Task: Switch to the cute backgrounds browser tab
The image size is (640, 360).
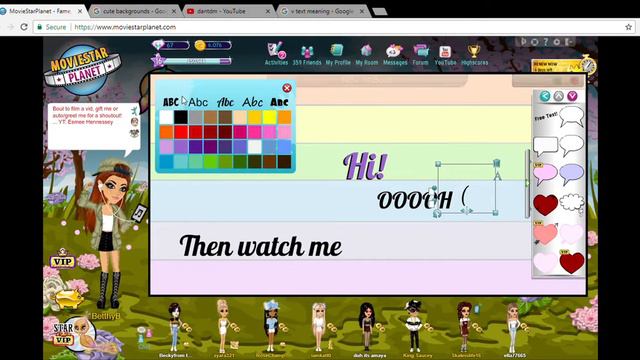Action: (x=134, y=11)
